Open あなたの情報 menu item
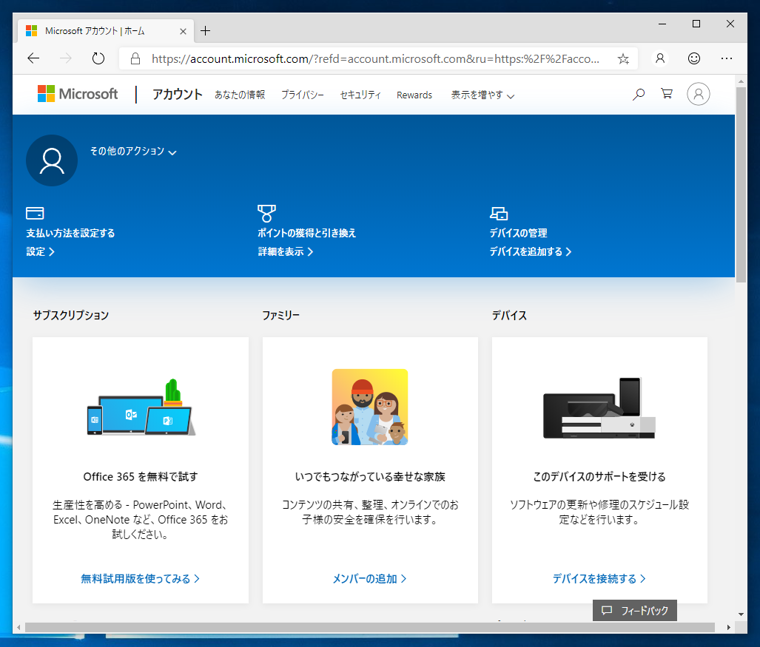The image size is (760, 647). pyautogui.click(x=240, y=95)
